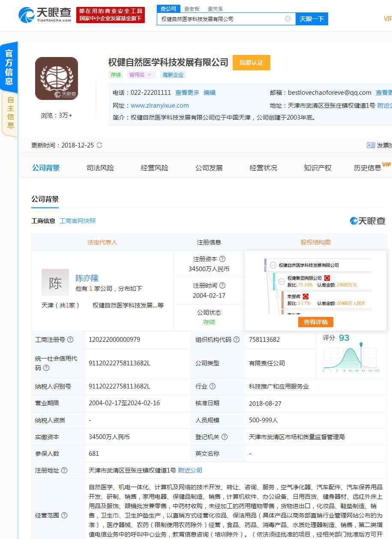Click the registration number 120222000000979
The width and height of the screenshot is (392, 539).
coord(114,340)
